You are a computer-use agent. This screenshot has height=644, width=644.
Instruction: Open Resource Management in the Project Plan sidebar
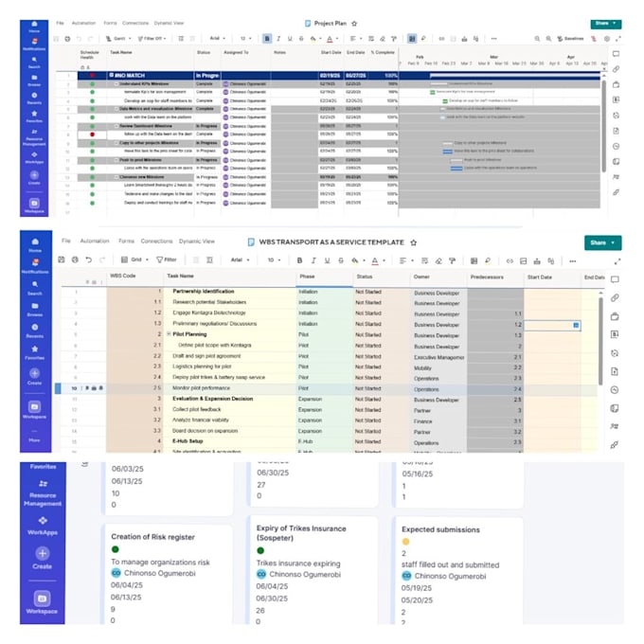(x=34, y=137)
